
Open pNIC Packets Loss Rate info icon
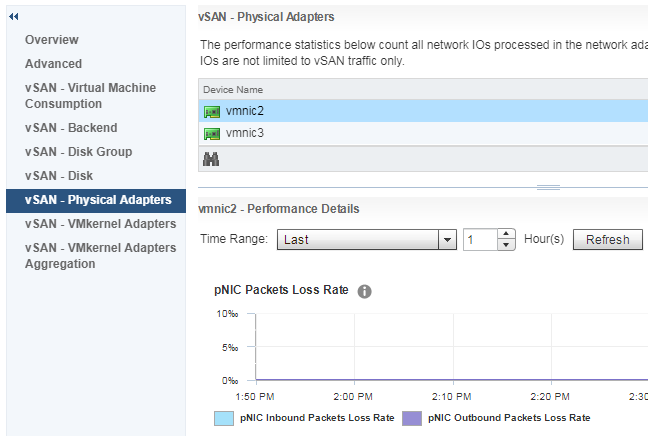[365, 291]
